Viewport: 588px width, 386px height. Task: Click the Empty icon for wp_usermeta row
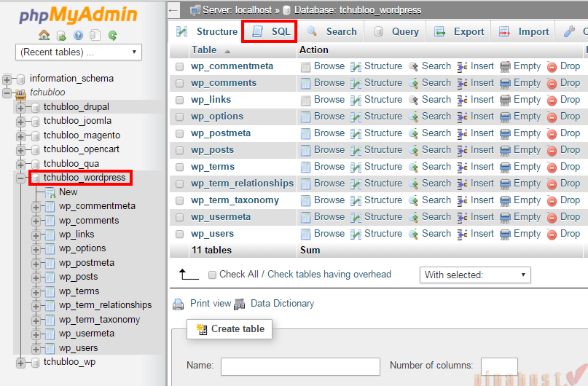(505, 217)
